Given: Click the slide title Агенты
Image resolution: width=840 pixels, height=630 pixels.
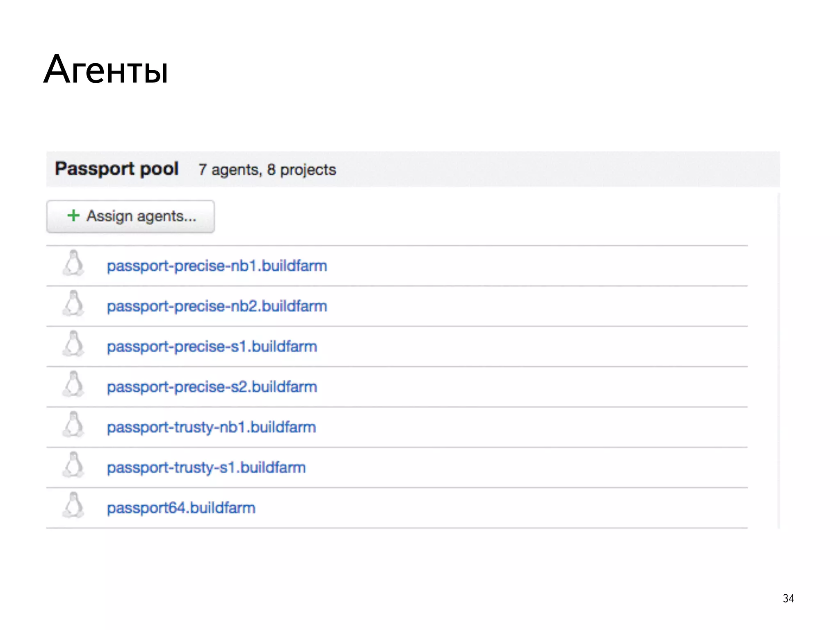Looking at the screenshot, I should (x=106, y=70).
